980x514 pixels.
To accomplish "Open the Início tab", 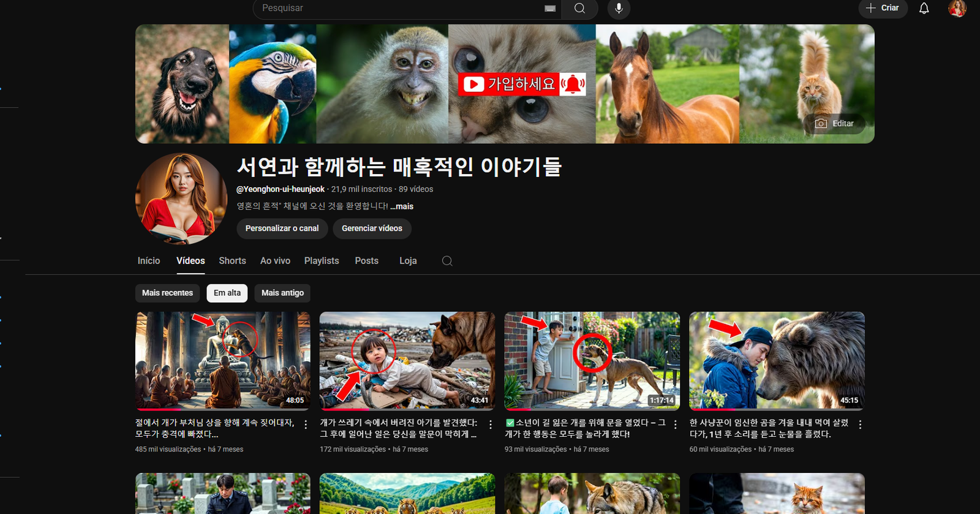I will 149,261.
